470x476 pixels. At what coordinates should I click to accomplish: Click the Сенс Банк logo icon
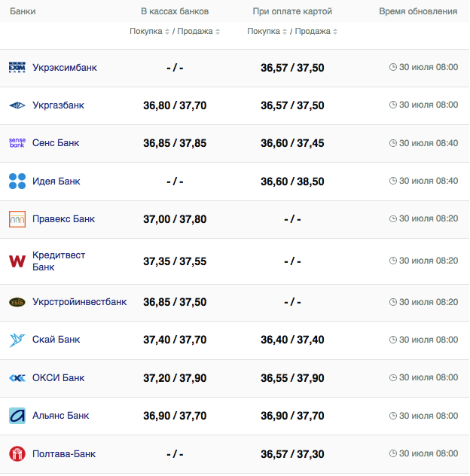pyautogui.click(x=17, y=143)
